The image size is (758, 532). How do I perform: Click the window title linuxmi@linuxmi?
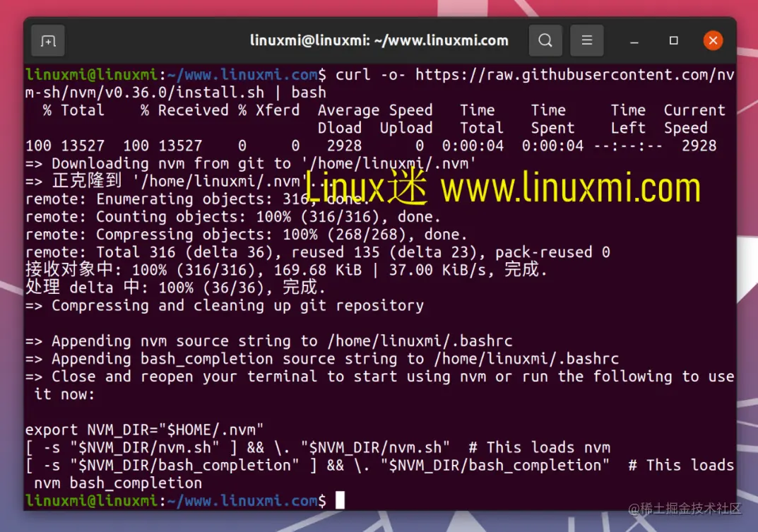tap(379, 41)
